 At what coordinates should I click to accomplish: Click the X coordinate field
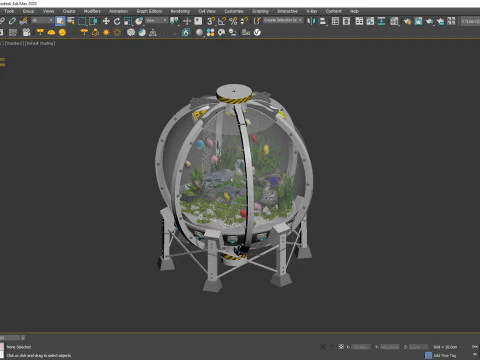click(x=361, y=347)
